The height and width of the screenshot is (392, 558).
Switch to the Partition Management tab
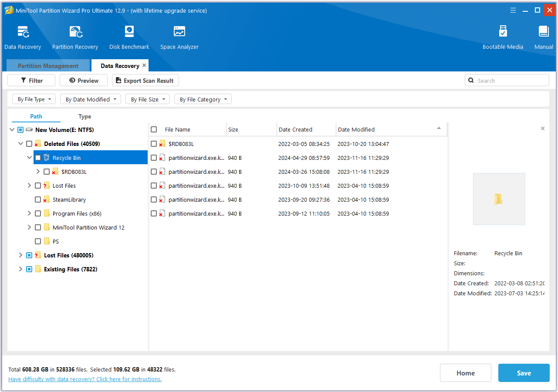[x=48, y=66]
